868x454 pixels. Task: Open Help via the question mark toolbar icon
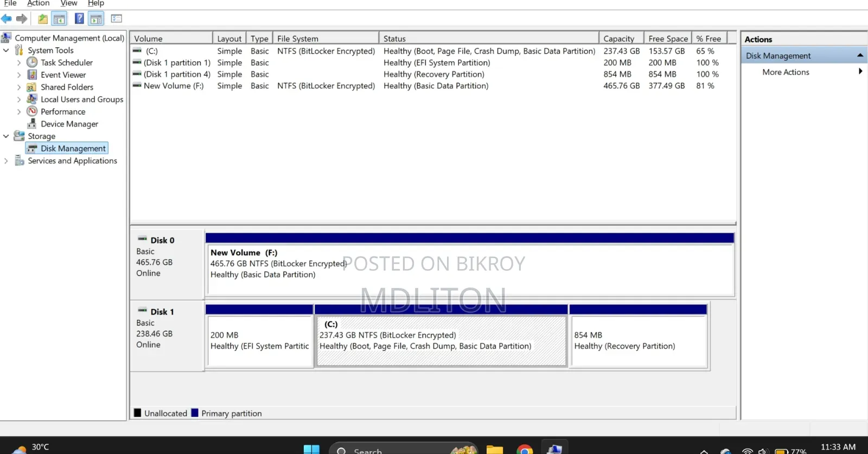[x=79, y=19]
